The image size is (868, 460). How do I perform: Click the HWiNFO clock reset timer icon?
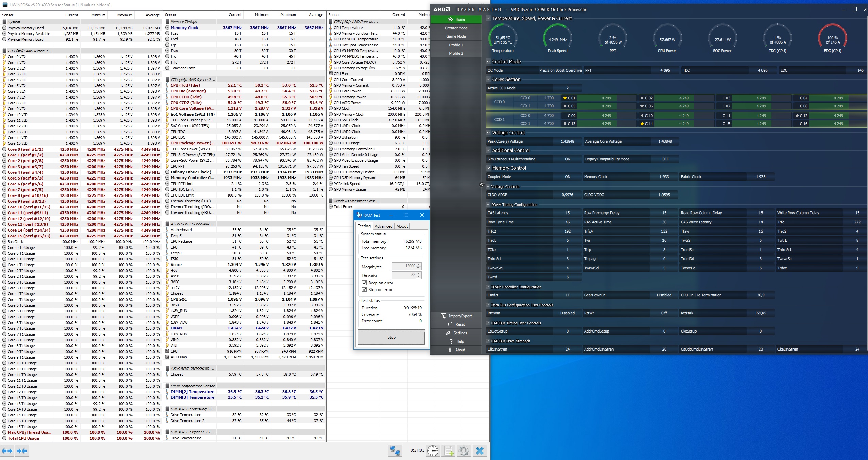(433, 451)
